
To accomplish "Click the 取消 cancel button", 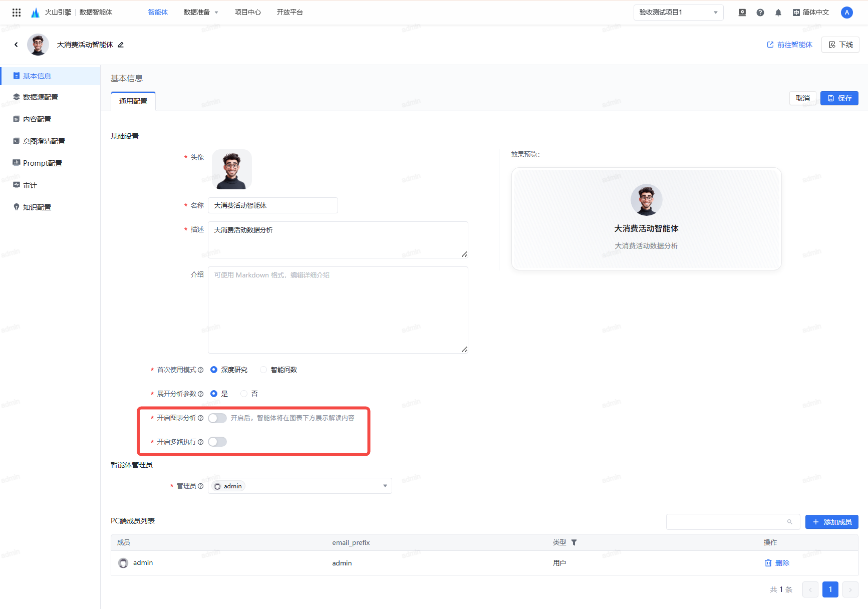I will click(x=803, y=98).
